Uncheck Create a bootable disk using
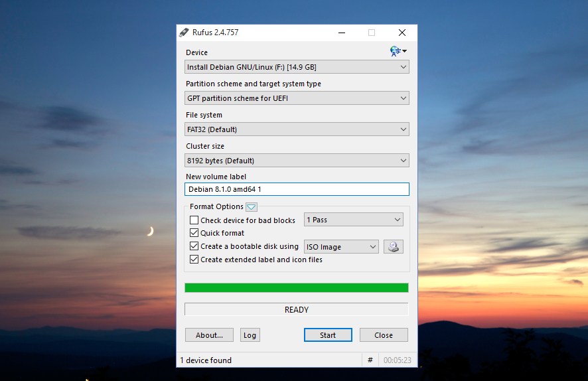 [194, 246]
